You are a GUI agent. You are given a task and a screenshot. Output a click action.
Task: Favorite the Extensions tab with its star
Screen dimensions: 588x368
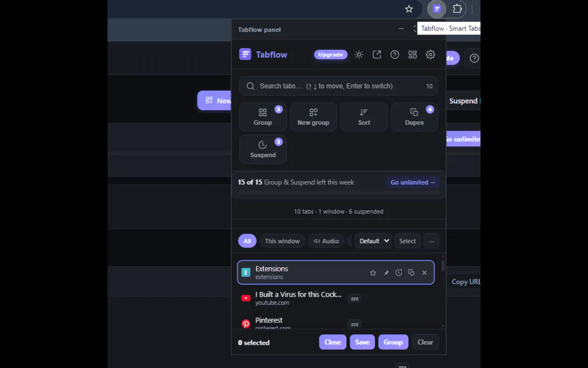tap(373, 273)
